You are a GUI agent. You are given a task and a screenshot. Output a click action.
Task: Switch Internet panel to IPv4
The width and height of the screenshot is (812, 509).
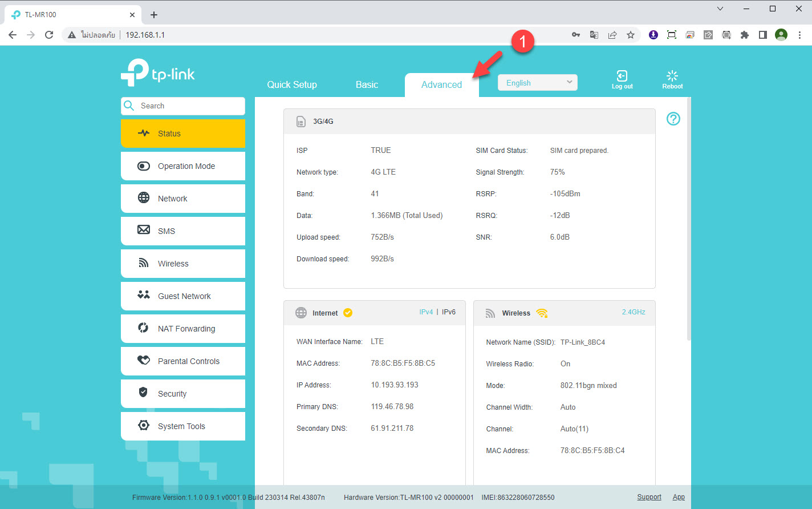pyautogui.click(x=426, y=312)
